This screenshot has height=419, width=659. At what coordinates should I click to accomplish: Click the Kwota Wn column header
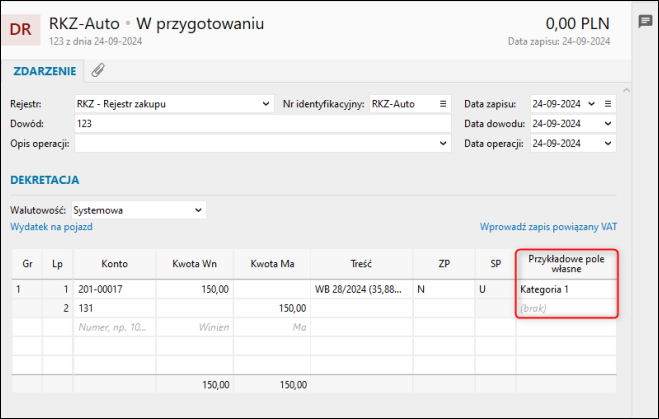click(194, 264)
